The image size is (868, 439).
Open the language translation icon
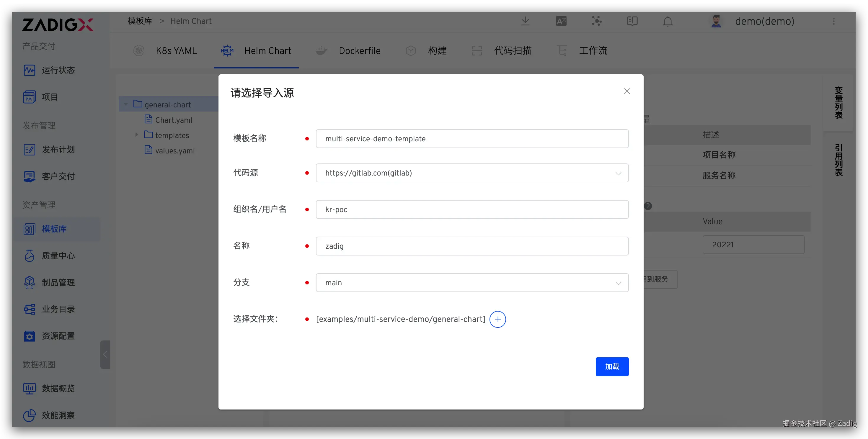click(561, 21)
